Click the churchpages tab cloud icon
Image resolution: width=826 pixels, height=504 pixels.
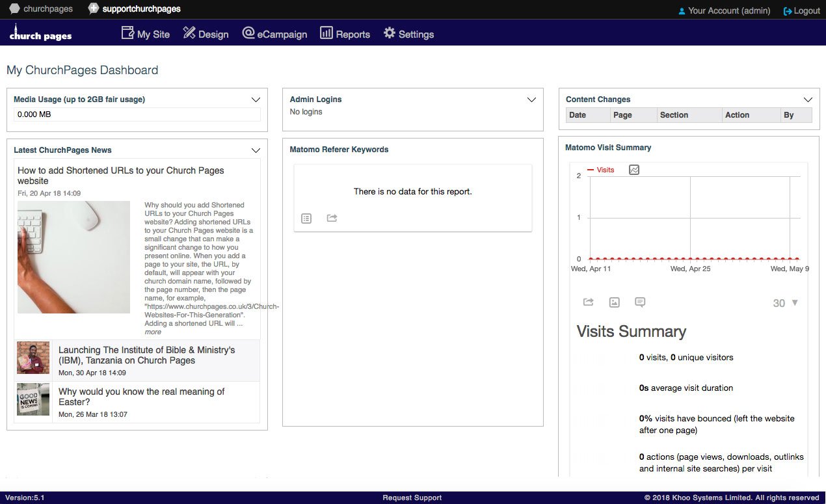14,9
